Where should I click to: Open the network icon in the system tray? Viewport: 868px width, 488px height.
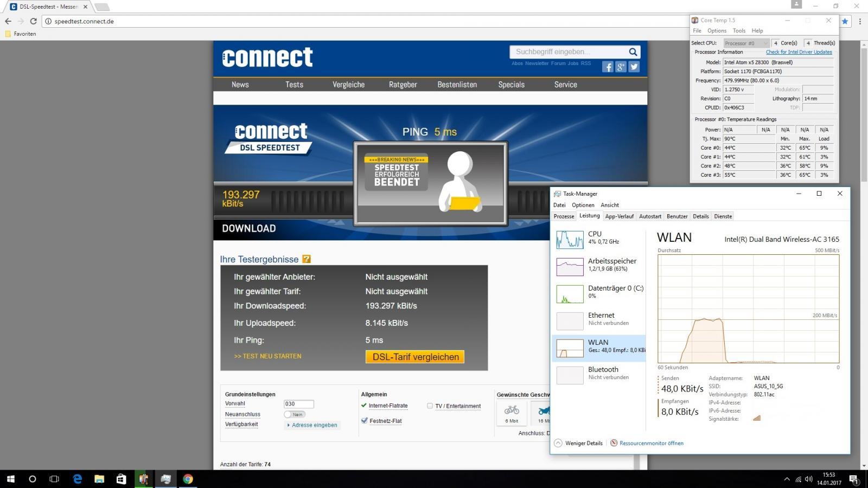coord(799,479)
